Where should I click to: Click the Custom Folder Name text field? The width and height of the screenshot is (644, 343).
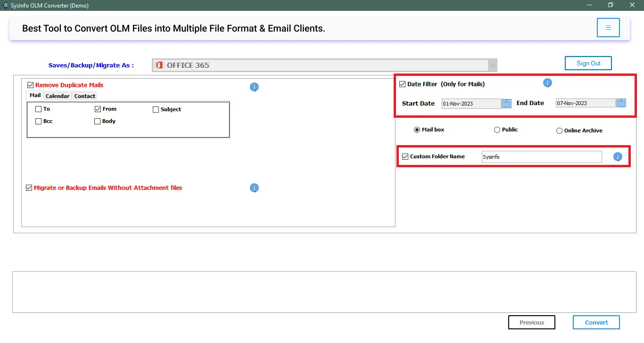point(541,157)
